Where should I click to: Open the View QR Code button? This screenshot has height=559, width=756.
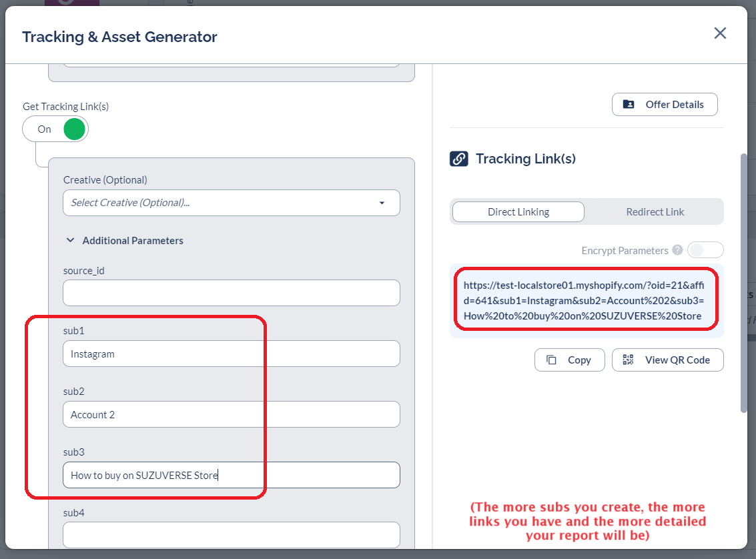point(668,360)
